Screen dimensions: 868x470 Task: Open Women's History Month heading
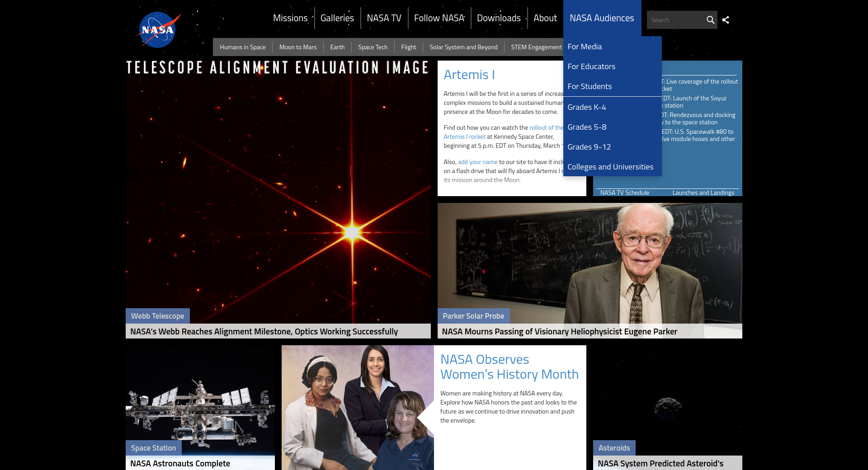tap(509, 367)
